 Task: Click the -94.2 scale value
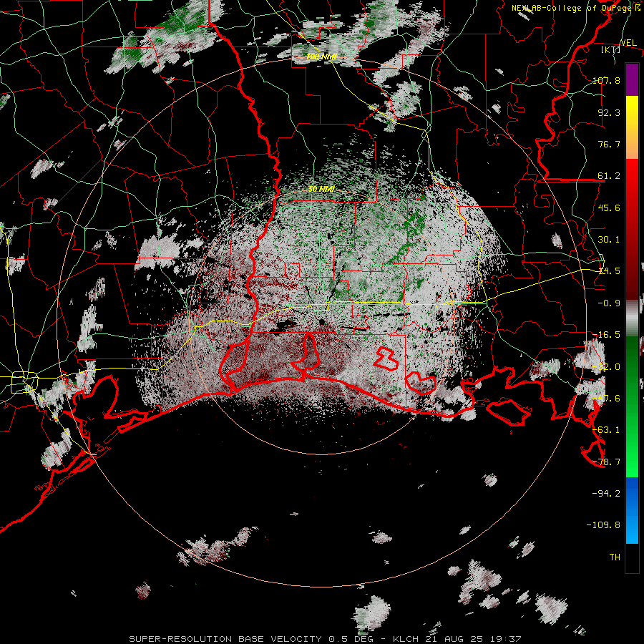(606, 493)
